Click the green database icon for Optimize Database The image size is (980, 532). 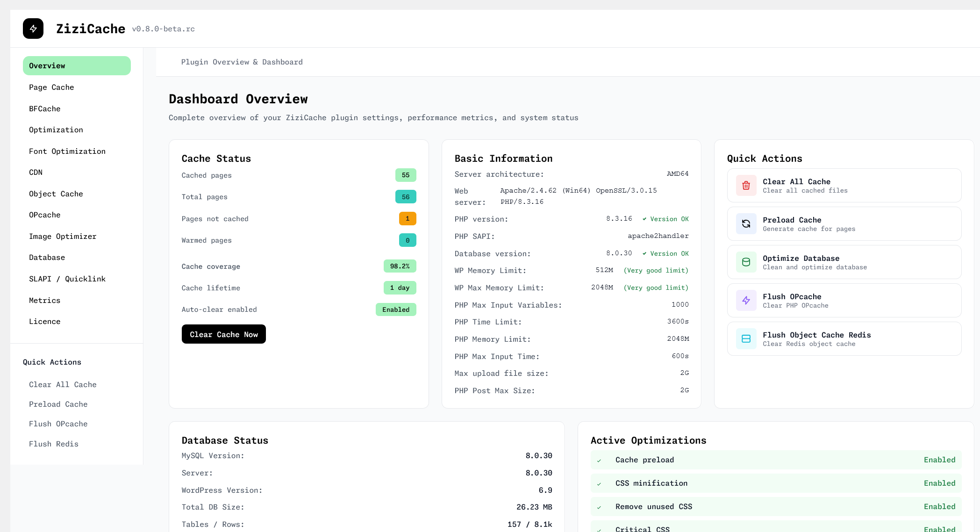click(x=746, y=262)
